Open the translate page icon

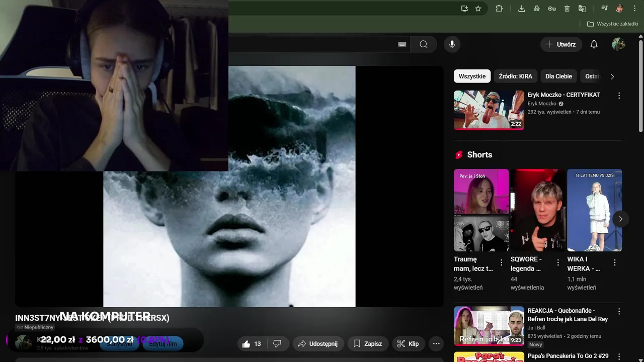[582, 9]
